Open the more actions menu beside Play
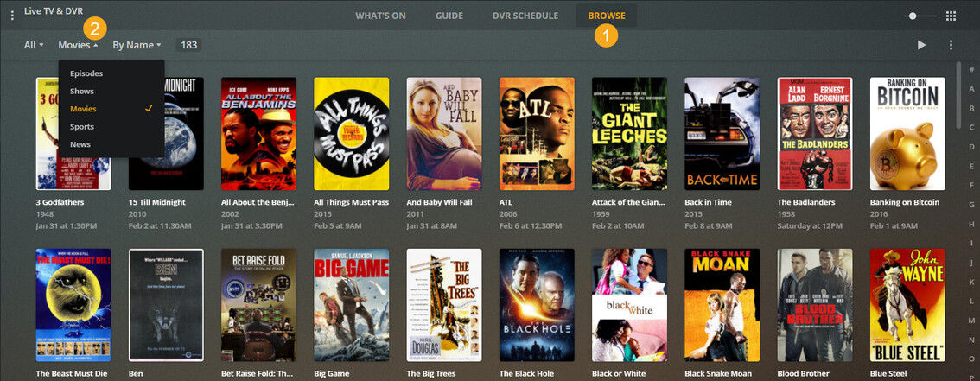 [951, 45]
